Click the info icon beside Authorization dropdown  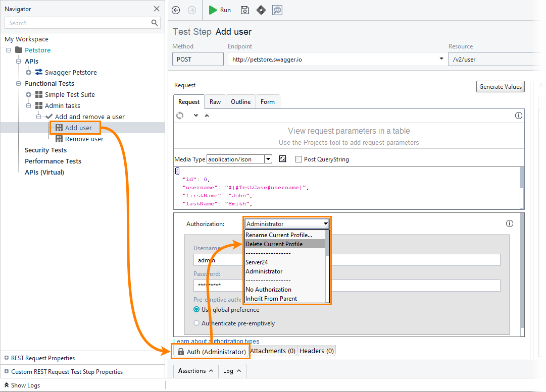point(510,223)
